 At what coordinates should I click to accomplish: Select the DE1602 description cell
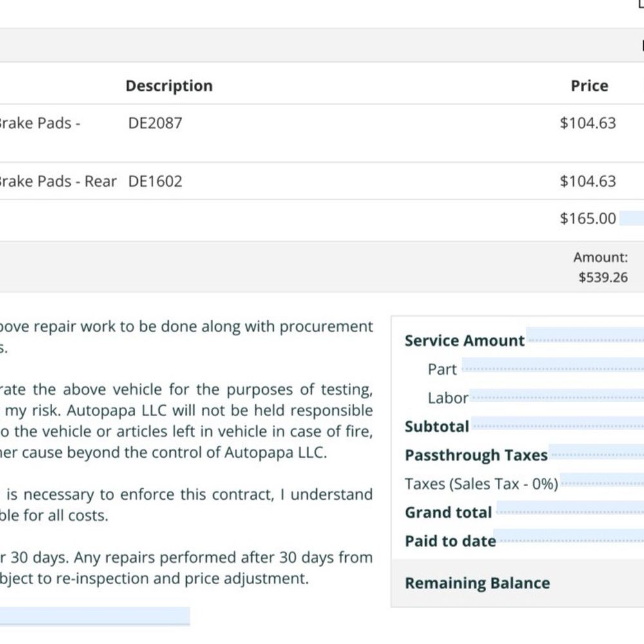(155, 181)
